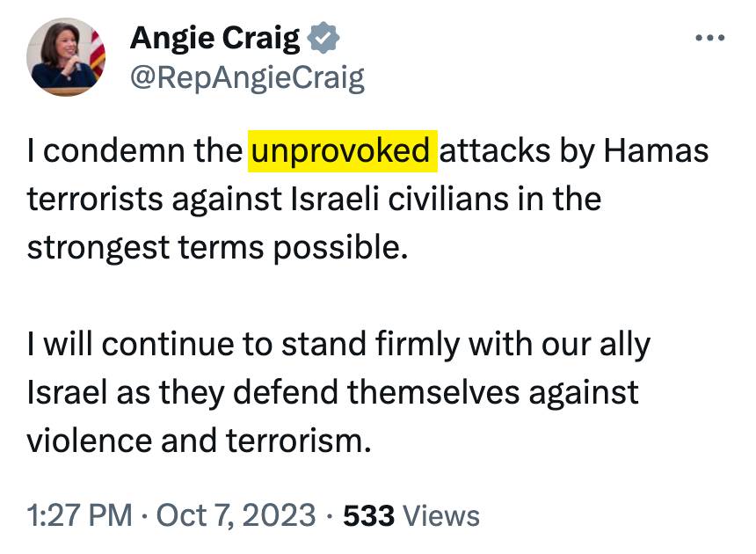Click the yellow highlighted word "unprovoked"
This screenshot has width=756, height=554.
(341, 151)
